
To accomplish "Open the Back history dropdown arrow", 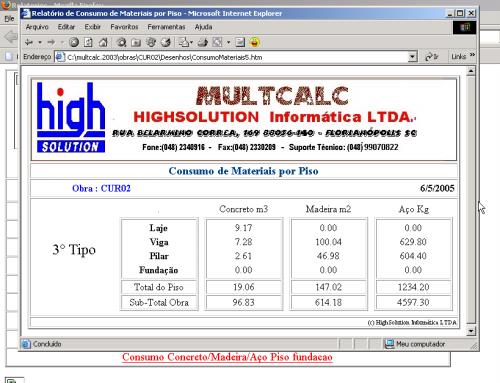I will pos(40,42).
